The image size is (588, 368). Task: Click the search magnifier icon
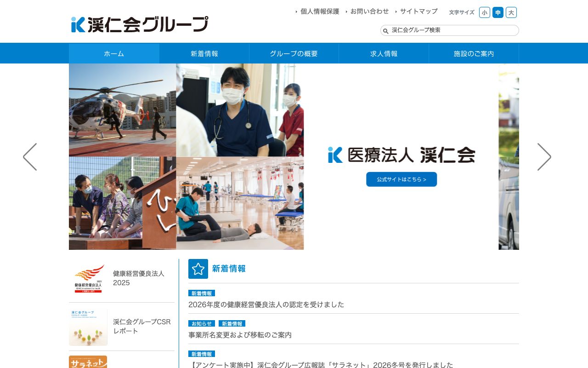(x=386, y=30)
